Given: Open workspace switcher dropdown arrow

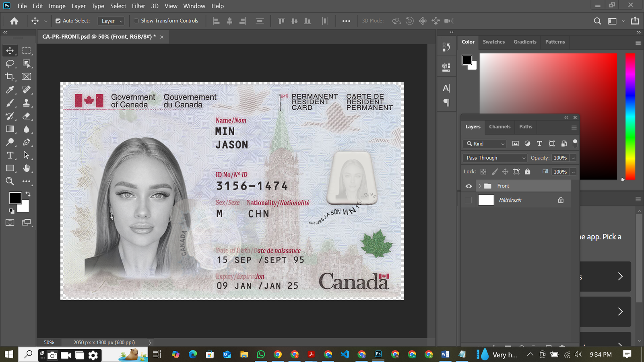Looking at the screenshot, I should [623, 21].
